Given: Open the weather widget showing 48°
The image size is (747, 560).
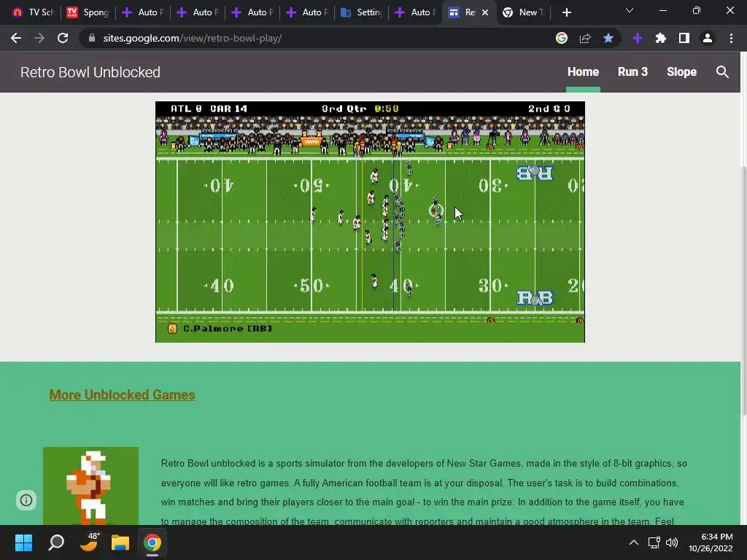Looking at the screenshot, I should coord(89,542).
